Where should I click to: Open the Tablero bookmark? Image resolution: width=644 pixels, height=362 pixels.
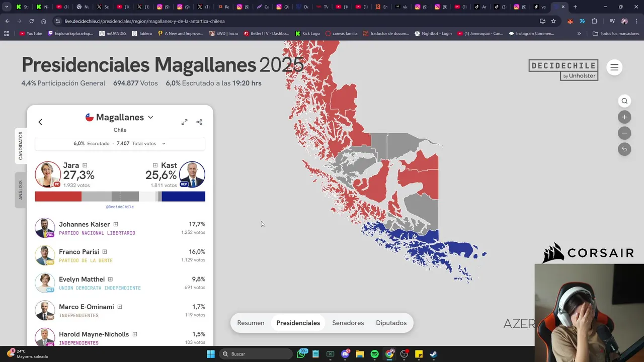tap(142, 34)
